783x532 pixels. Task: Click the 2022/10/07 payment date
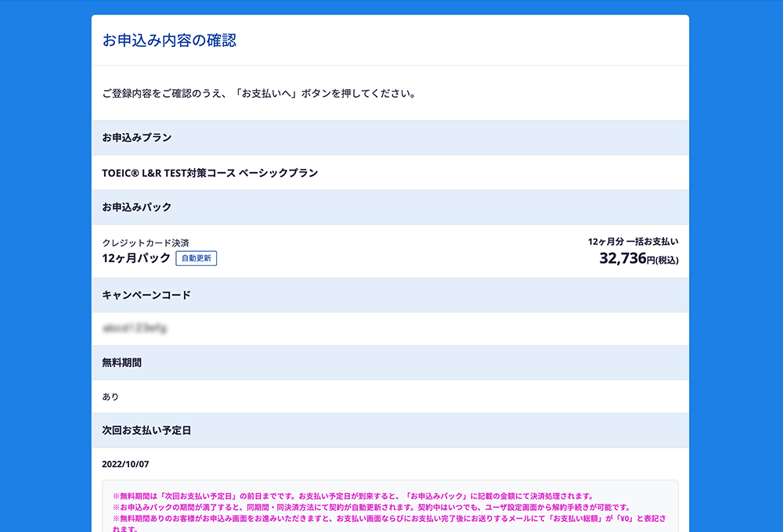pos(125,465)
